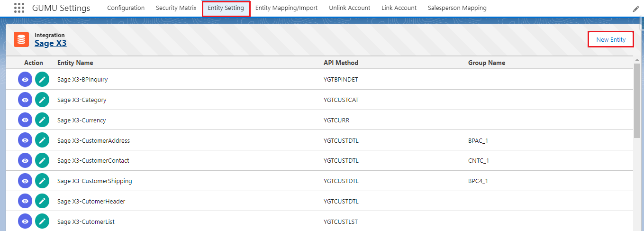
Task: Click the vertical scrollbar of entity list
Action: (x=637, y=100)
